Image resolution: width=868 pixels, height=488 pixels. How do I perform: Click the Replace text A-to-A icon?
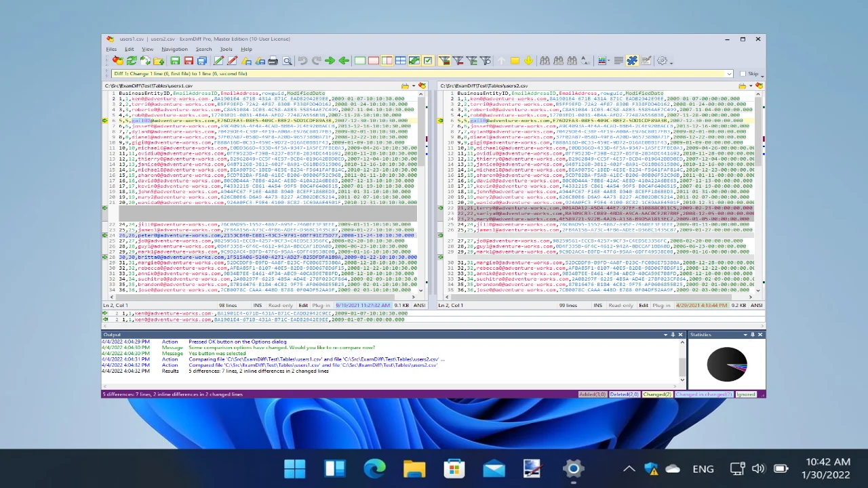click(585, 61)
